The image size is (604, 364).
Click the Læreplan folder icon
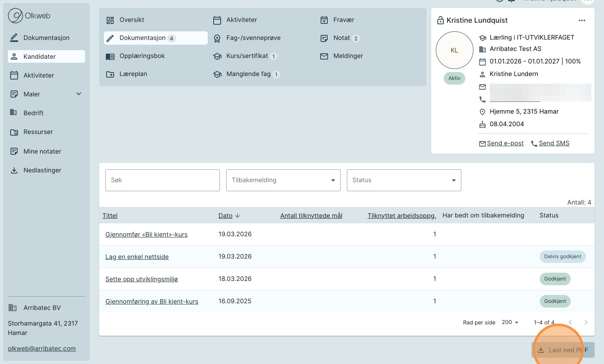(x=110, y=74)
